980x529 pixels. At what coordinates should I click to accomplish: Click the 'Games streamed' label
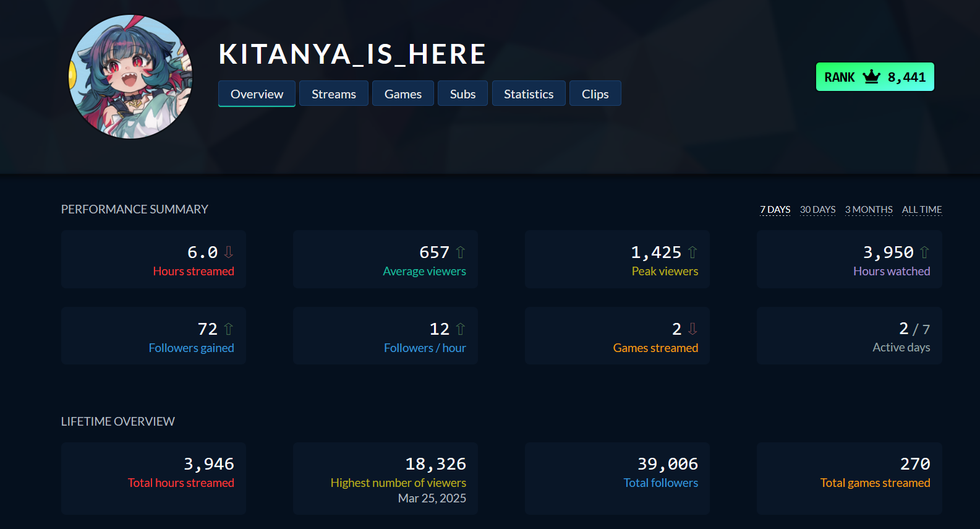tap(655, 348)
